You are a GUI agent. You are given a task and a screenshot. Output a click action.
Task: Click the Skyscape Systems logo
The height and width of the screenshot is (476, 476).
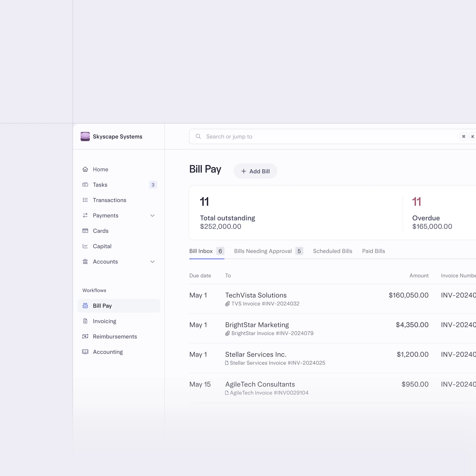pos(85,136)
